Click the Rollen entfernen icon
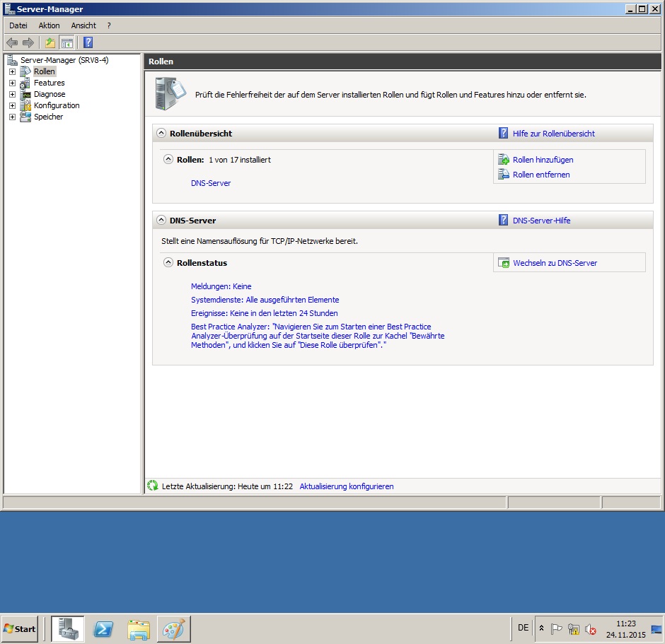The width and height of the screenshot is (665, 644). [x=504, y=174]
